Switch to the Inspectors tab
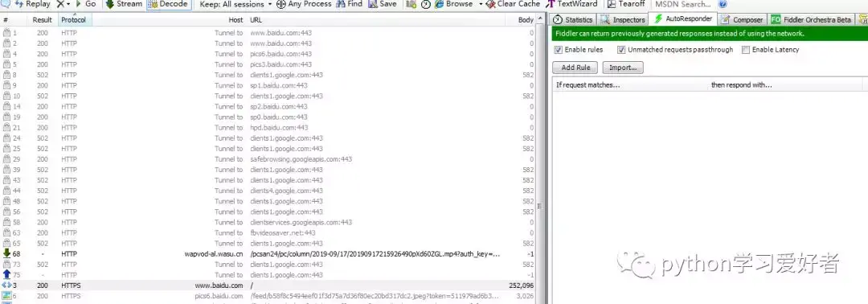This screenshot has width=868, height=304. pyautogui.click(x=624, y=19)
